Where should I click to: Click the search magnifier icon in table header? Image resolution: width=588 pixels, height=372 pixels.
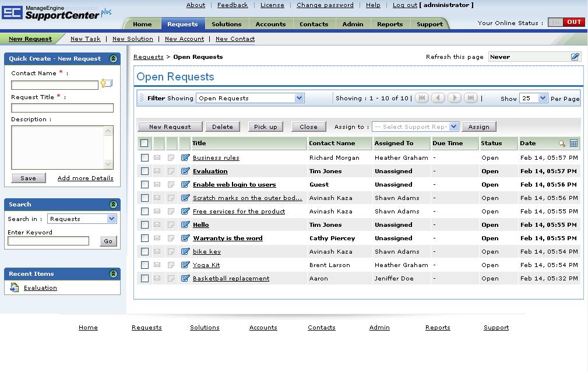(562, 143)
